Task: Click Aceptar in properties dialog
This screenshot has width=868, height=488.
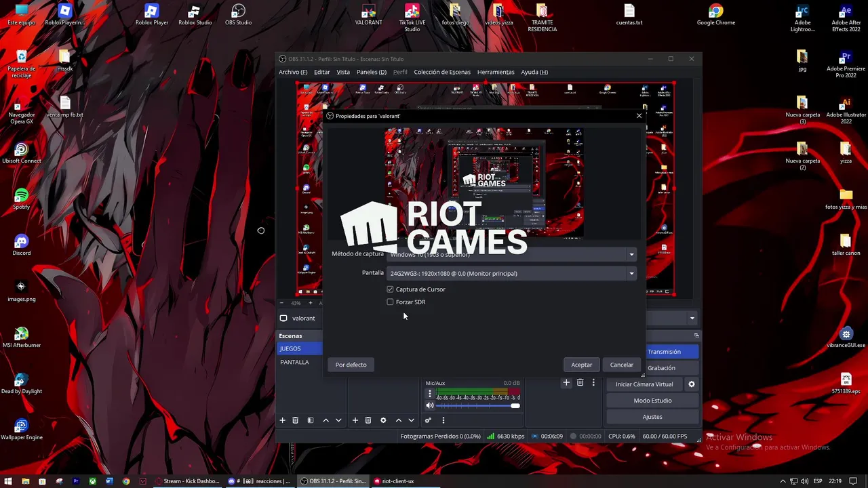Action: [x=581, y=365]
